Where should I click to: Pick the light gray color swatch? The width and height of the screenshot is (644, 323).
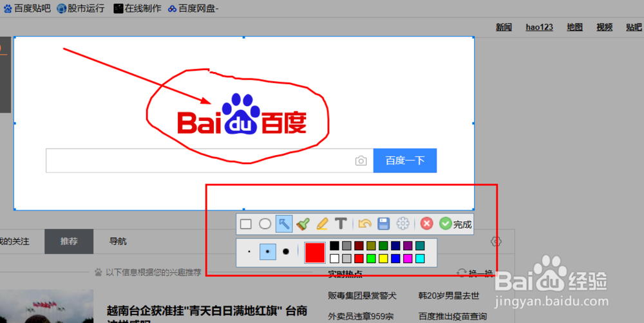coord(346,259)
